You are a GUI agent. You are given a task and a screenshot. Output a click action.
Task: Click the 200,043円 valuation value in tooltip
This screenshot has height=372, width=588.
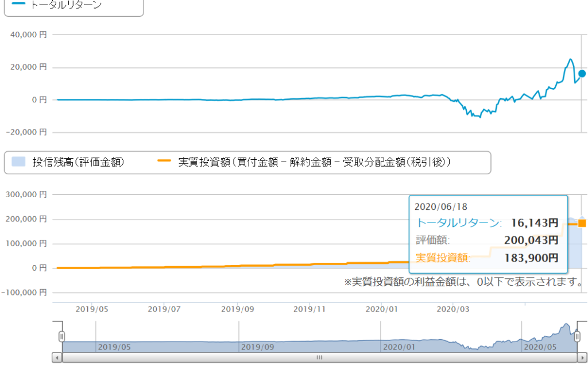(531, 240)
